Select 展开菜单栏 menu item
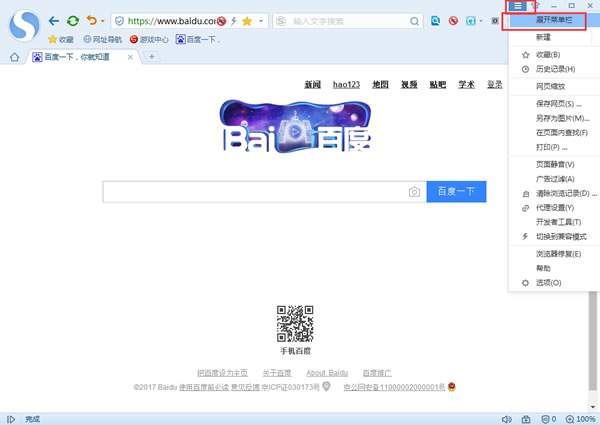 click(x=554, y=20)
